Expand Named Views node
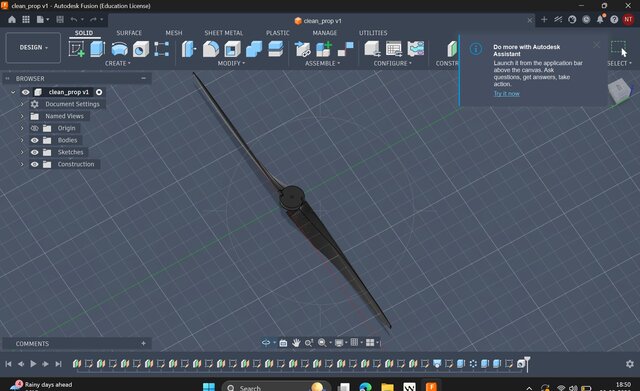The image size is (640, 391). (22, 116)
